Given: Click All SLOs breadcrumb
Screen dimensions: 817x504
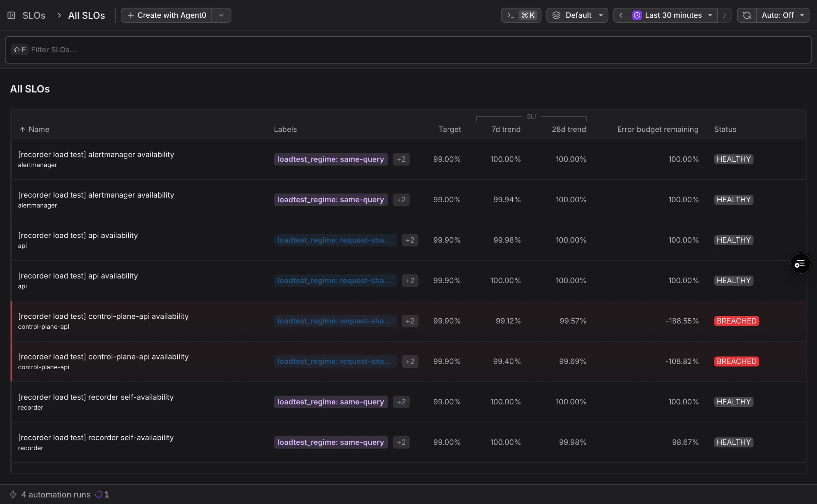Looking at the screenshot, I should pos(86,15).
